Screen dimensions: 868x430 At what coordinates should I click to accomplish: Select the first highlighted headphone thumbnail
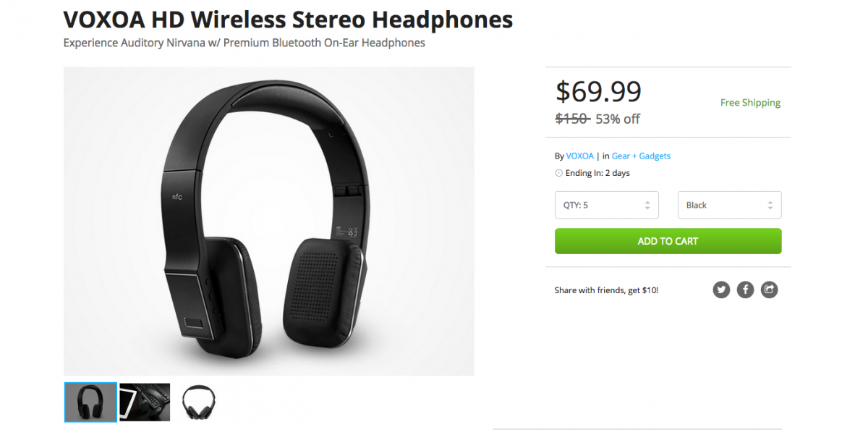click(90, 402)
